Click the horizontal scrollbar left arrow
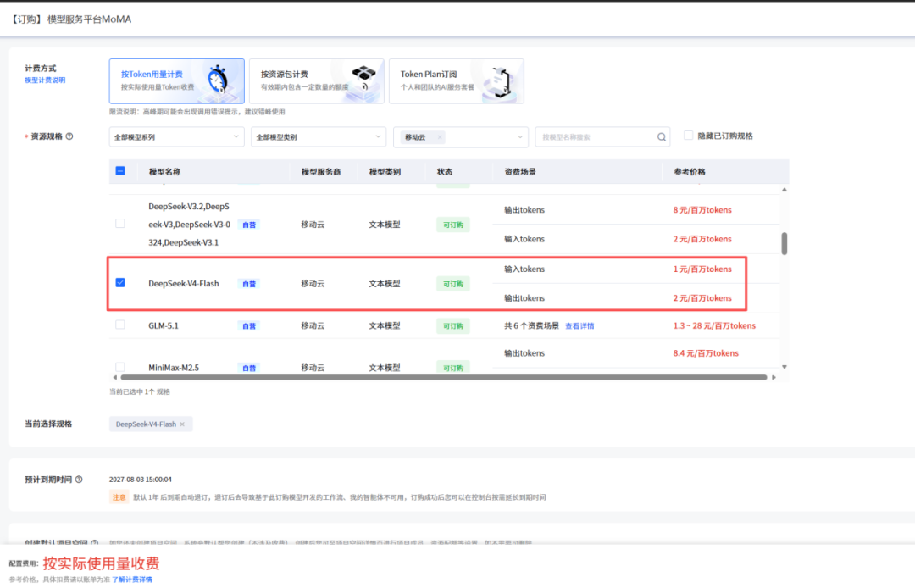The image size is (915, 588). pos(115,377)
